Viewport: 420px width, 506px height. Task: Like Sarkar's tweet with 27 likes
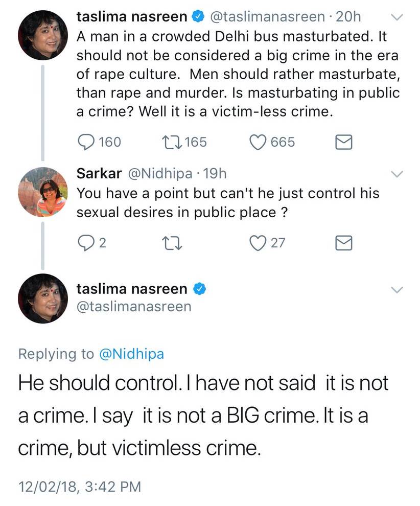259,243
